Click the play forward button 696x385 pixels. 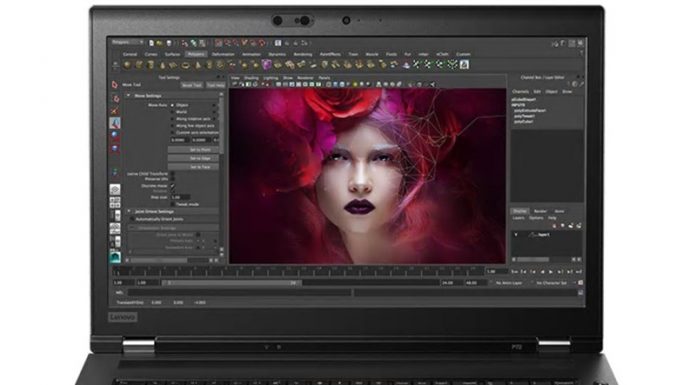[x=550, y=272]
